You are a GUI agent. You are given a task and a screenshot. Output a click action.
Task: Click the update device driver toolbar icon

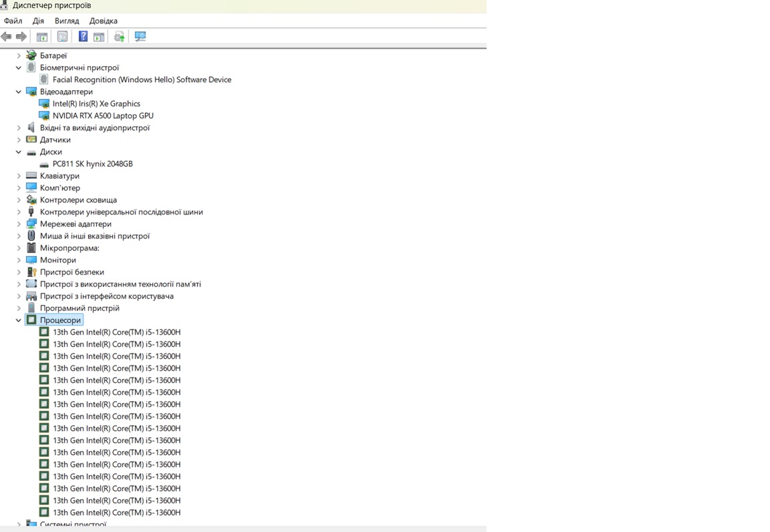click(120, 36)
